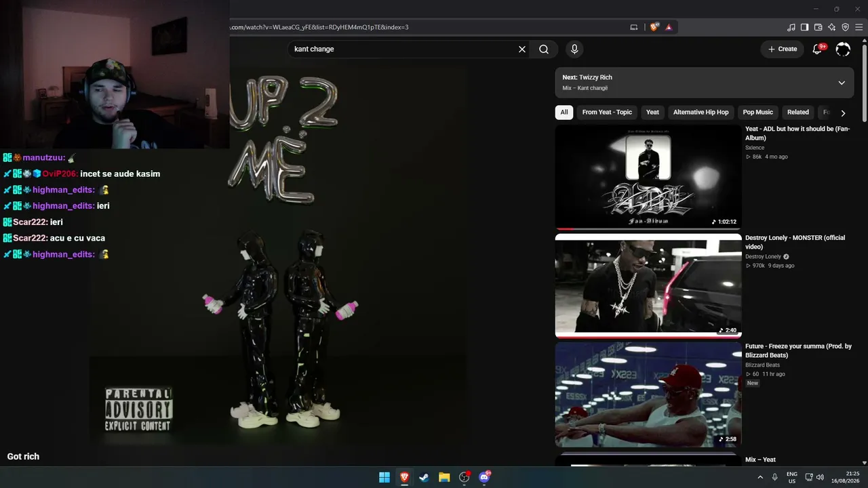The image size is (868, 488).
Task: Click chat message acu e cu vaca
Action: coord(77,238)
